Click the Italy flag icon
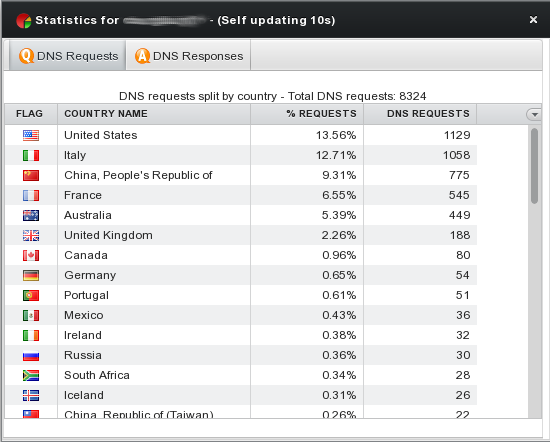This screenshot has height=442, width=550. pyautogui.click(x=31, y=155)
